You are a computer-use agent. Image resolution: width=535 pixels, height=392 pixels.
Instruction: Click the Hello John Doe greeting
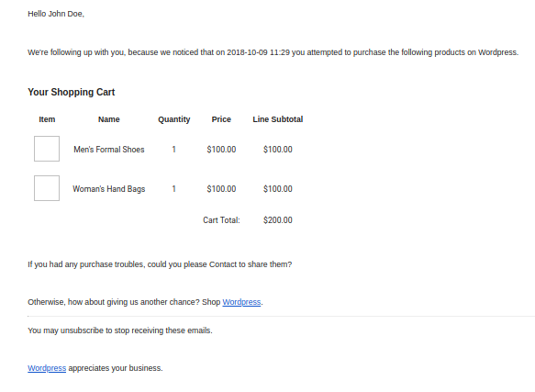tap(56, 14)
